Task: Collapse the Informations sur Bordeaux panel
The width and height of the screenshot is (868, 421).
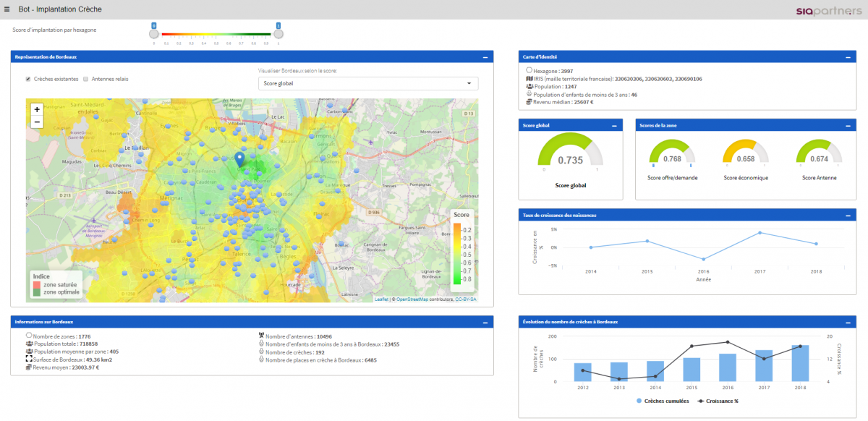Action: pyautogui.click(x=485, y=321)
